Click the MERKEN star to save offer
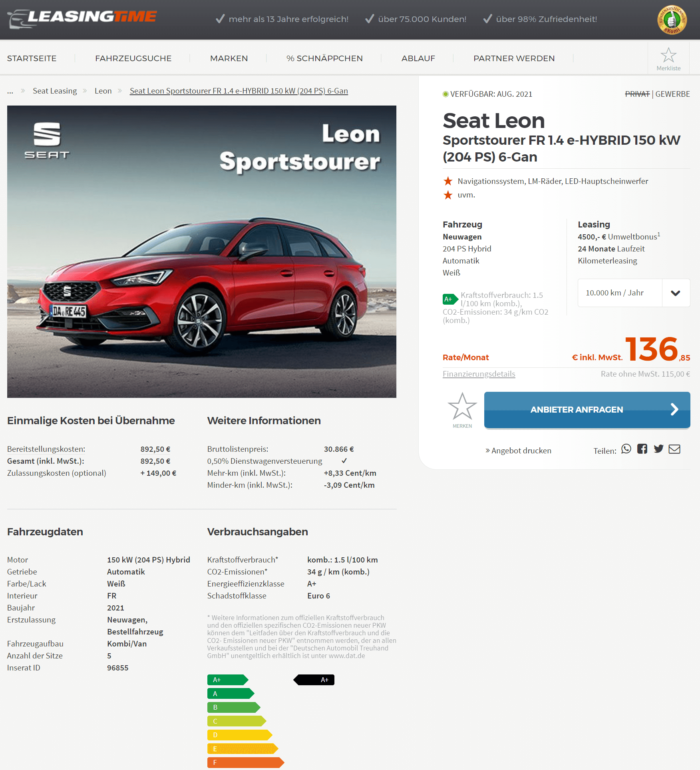 pos(462,406)
